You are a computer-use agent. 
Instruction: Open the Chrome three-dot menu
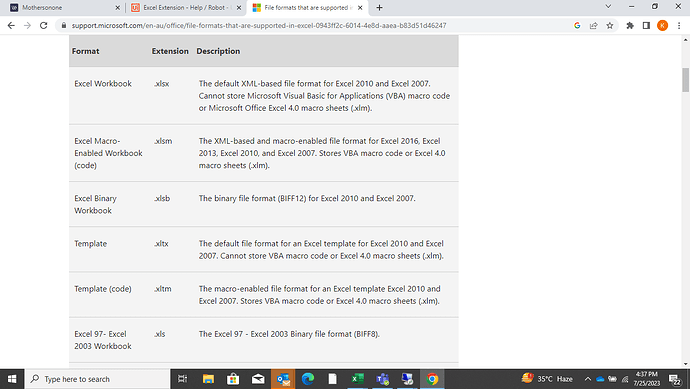pyautogui.click(x=679, y=26)
